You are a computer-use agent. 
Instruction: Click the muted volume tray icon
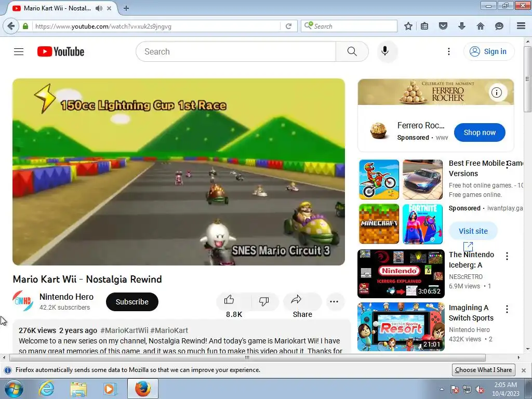tap(480, 390)
